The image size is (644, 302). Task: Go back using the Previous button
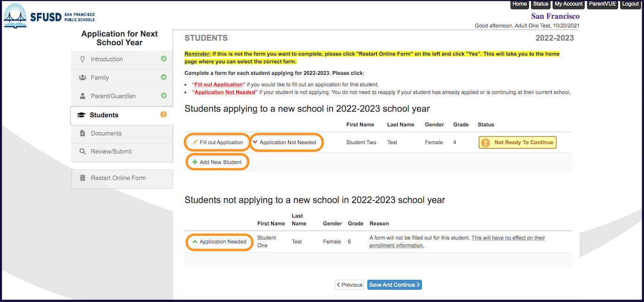[x=349, y=285]
